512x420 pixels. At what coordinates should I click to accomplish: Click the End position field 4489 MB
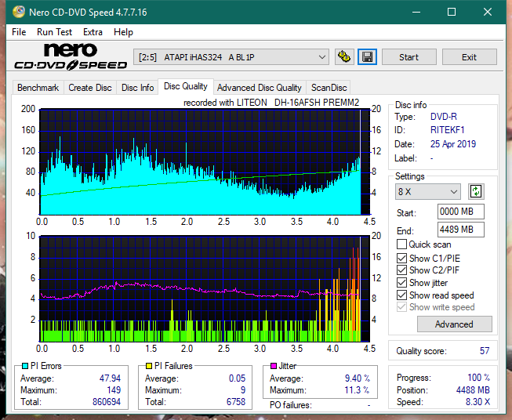click(460, 230)
